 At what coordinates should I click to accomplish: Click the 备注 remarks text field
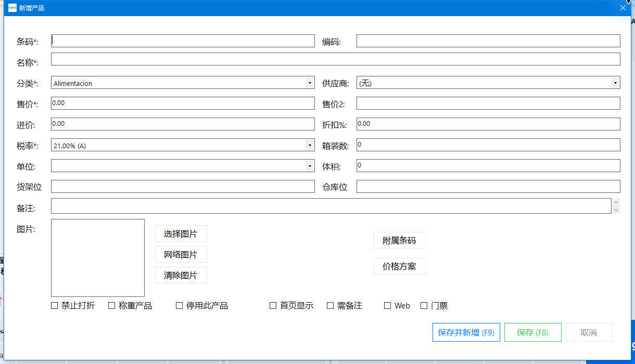coord(331,206)
